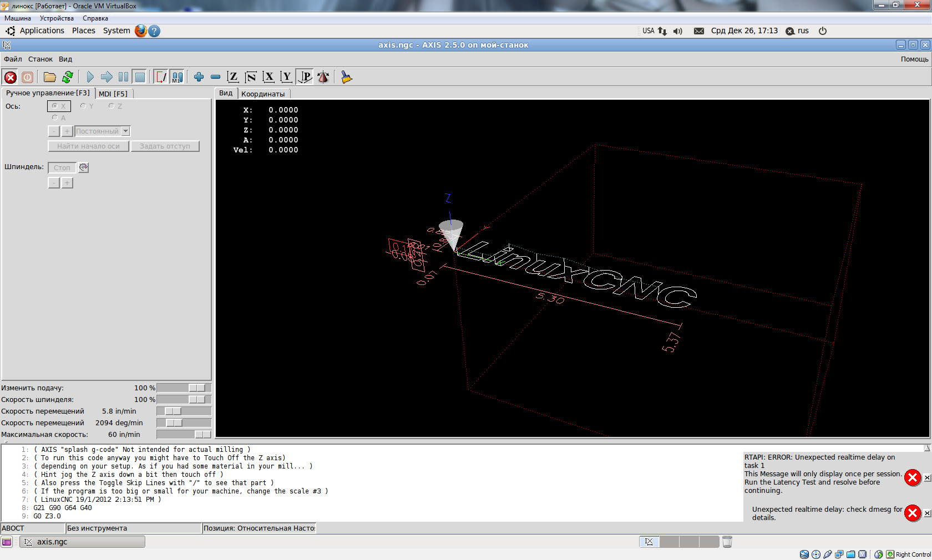Zoom in with the blue plus icon
Image resolution: width=932 pixels, height=560 pixels.
tap(199, 77)
